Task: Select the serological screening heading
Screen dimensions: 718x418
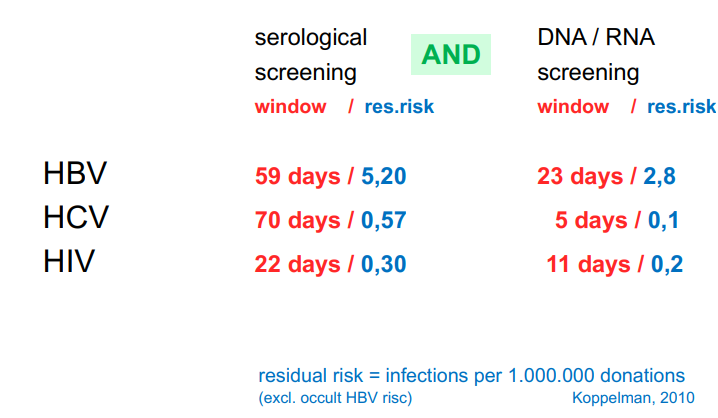Action: pos(310,55)
